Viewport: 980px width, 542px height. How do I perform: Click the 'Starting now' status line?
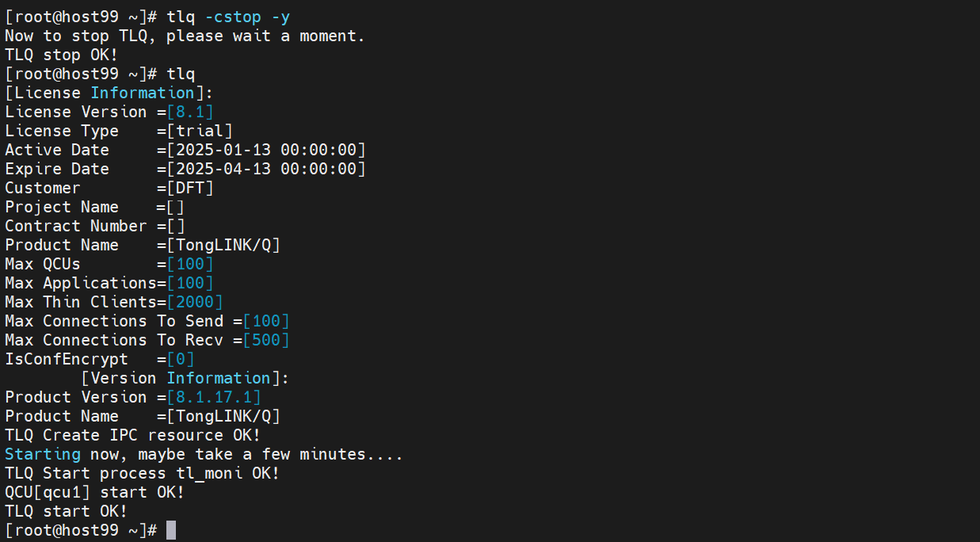pyautogui.click(x=204, y=454)
